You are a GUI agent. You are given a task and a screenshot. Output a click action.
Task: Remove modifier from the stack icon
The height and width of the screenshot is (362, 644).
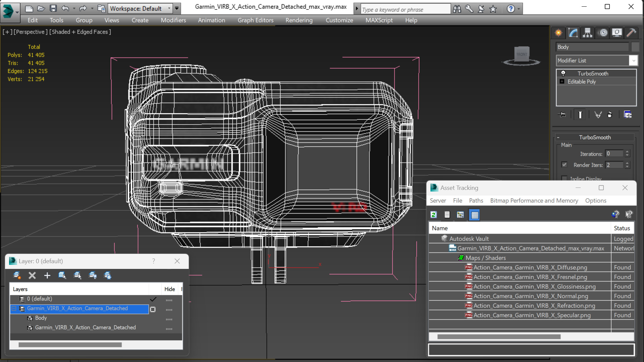point(610,115)
